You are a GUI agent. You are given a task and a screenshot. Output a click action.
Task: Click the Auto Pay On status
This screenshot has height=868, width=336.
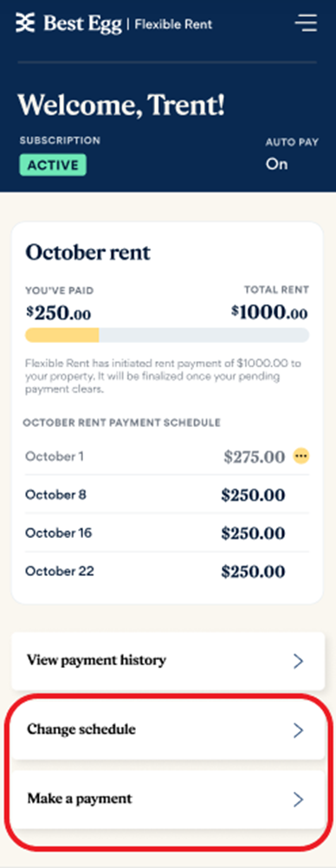pyautogui.click(x=276, y=165)
